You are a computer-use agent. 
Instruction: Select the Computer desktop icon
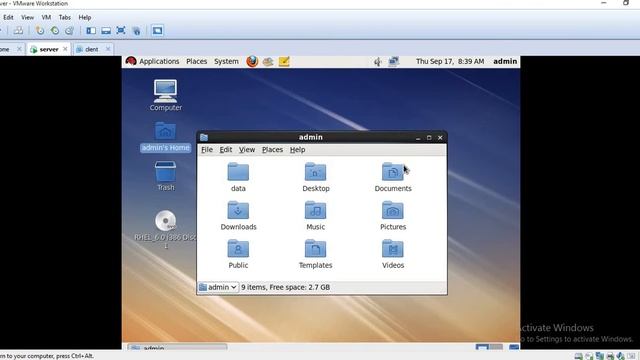coord(165,95)
